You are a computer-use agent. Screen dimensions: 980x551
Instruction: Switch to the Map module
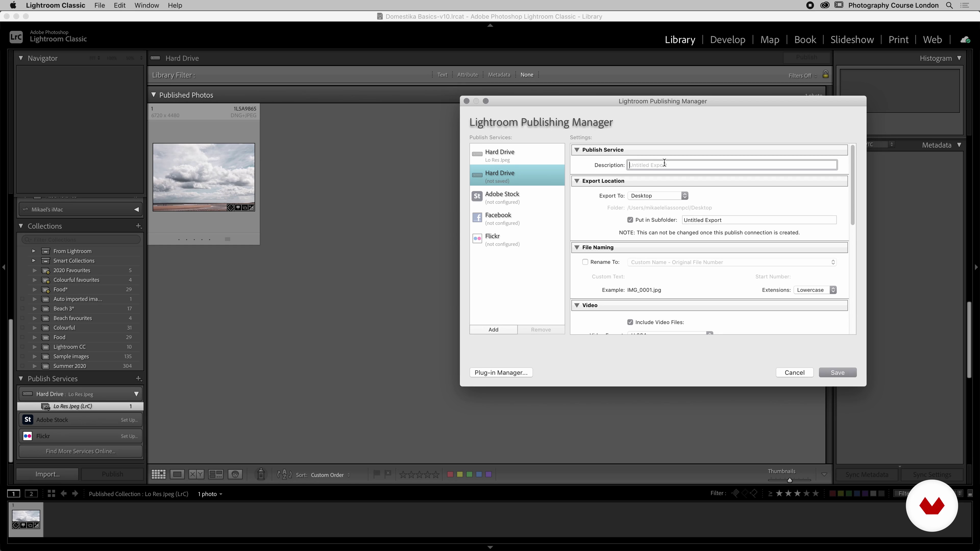[x=770, y=40]
